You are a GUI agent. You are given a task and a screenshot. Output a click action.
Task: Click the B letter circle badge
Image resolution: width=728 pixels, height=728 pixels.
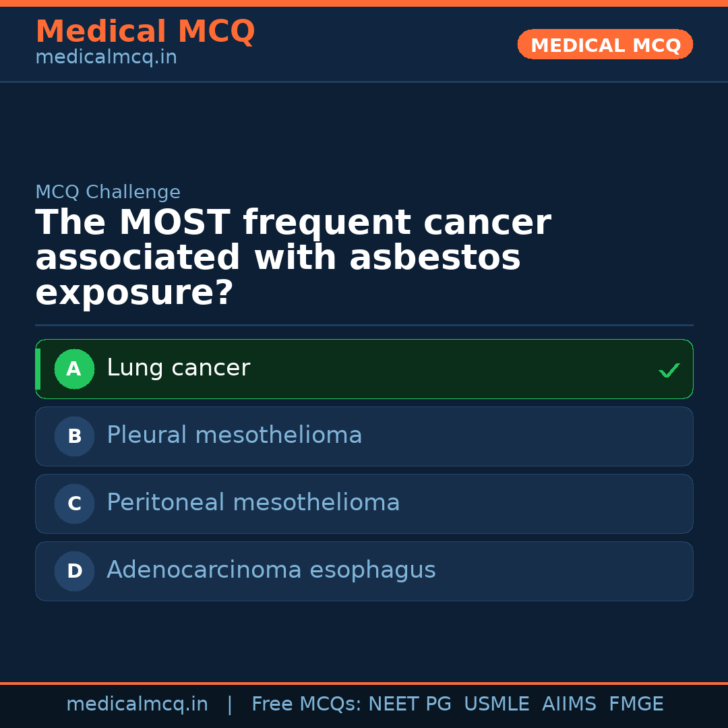[x=74, y=436]
